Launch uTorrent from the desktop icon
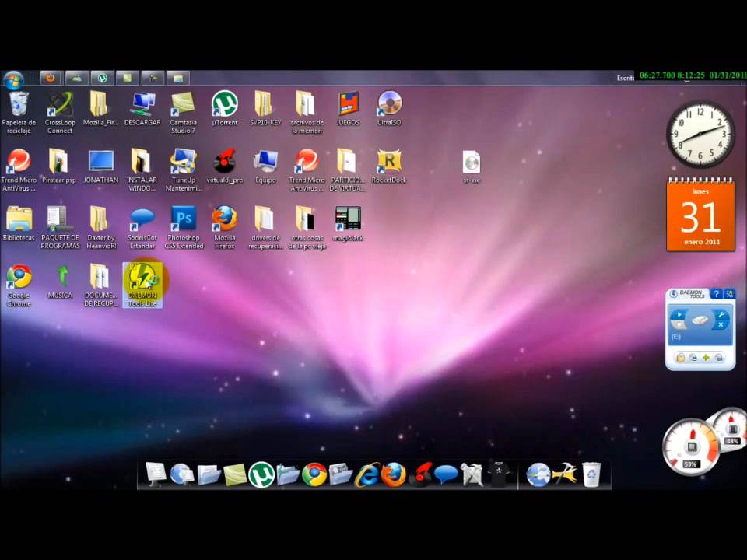 tap(224, 109)
